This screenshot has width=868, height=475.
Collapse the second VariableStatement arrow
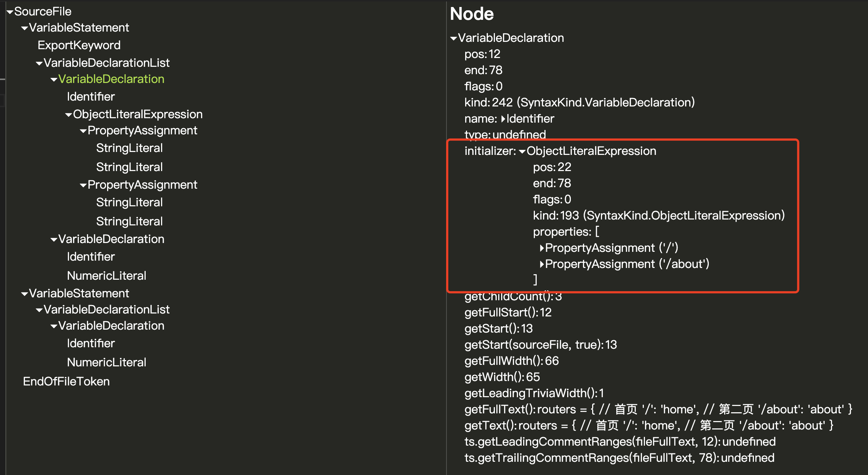(25, 294)
